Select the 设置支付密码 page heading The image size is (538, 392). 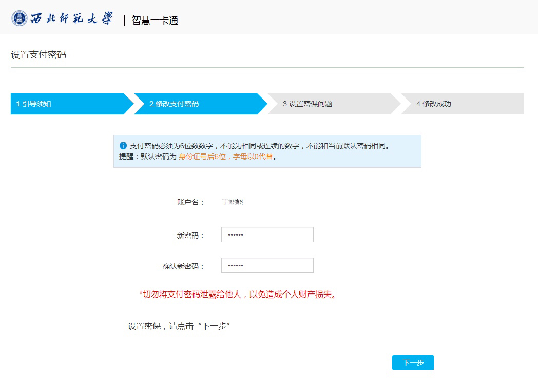coord(39,55)
